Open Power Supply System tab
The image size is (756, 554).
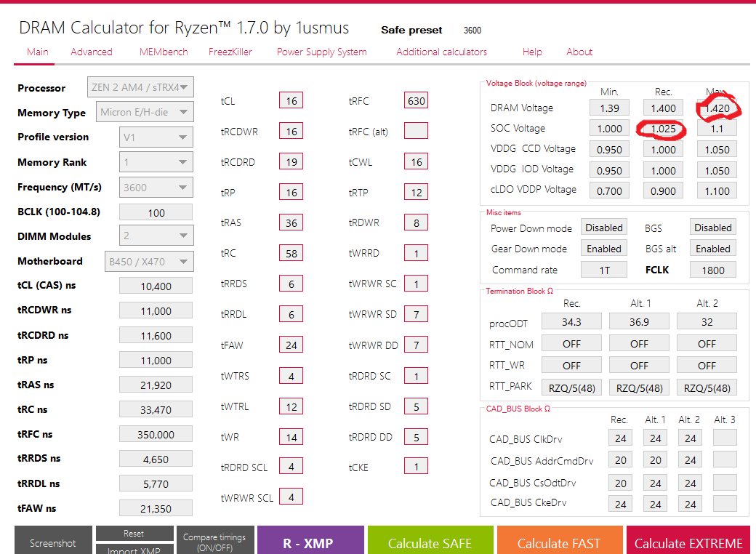click(321, 52)
